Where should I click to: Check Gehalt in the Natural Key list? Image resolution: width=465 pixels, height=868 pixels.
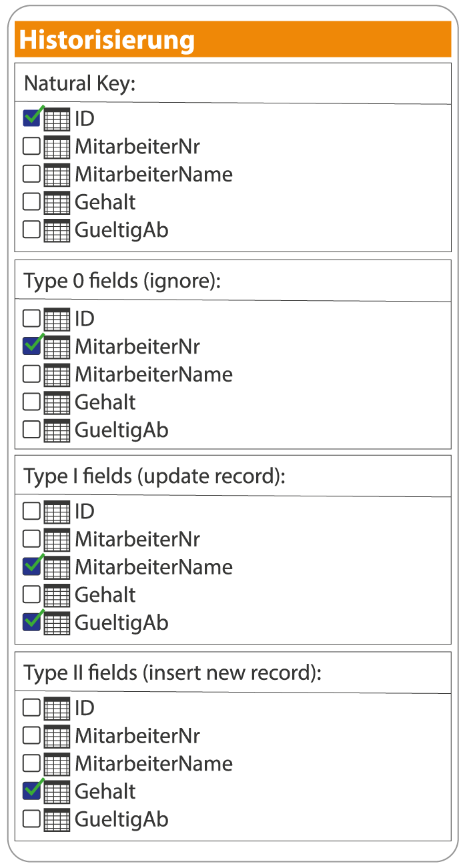point(31,201)
